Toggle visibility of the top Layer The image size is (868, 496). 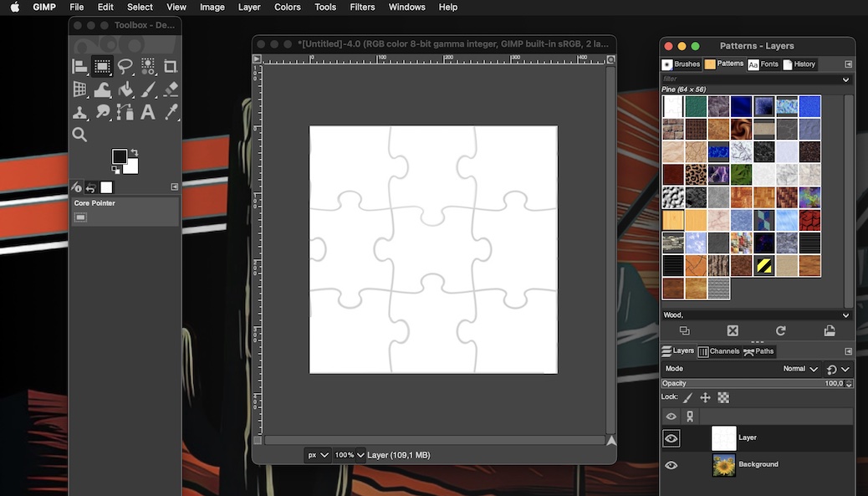671,438
